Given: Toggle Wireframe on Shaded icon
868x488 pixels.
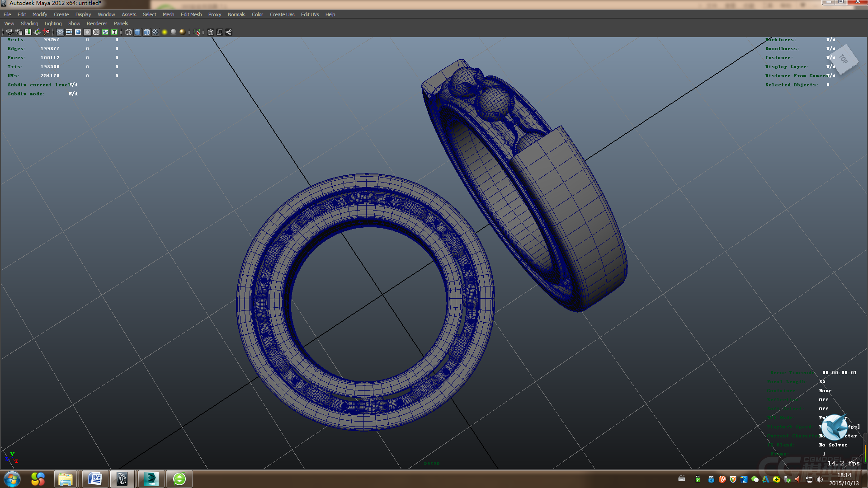Looking at the screenshot, I should (146, 32).
